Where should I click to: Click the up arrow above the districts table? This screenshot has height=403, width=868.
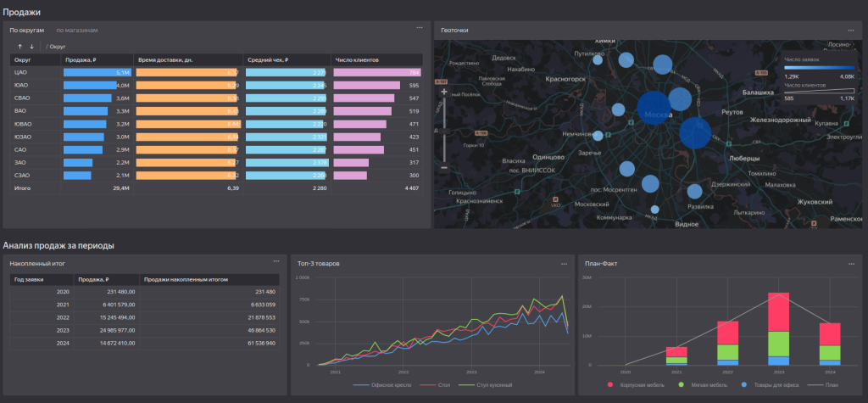[x=19, y=46]
